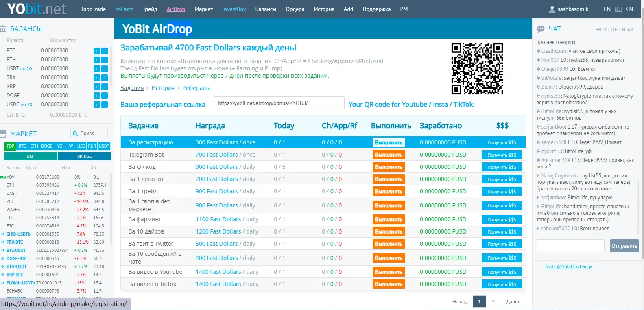Switch to the BRIDGE market tab
Screen dimensions: 644x310
click(84, 156)
